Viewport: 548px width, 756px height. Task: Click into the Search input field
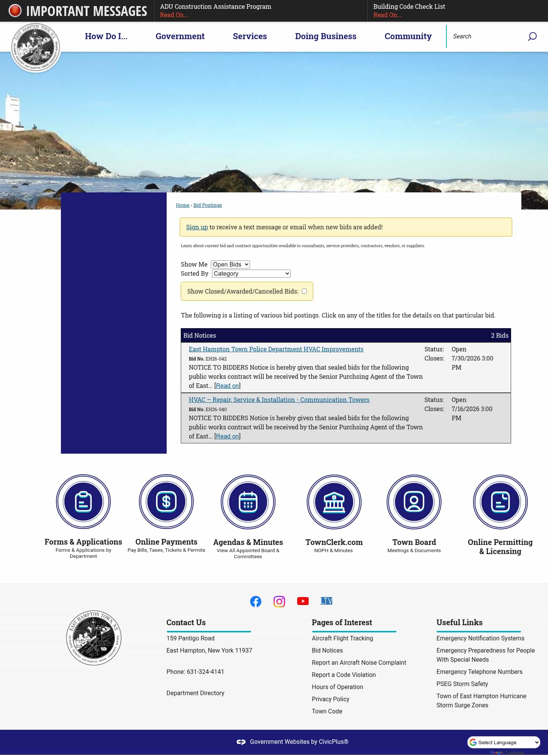click(x=487, y=37)
